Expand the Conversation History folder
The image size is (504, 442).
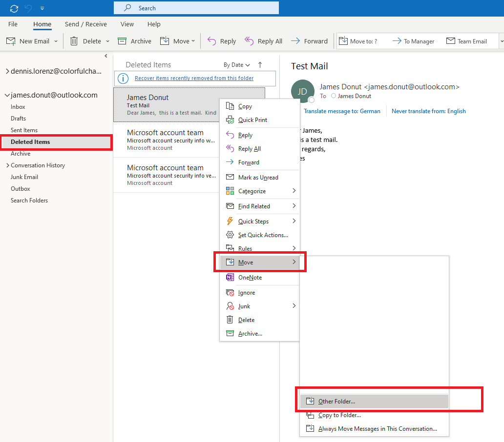(x=8, y=165)
